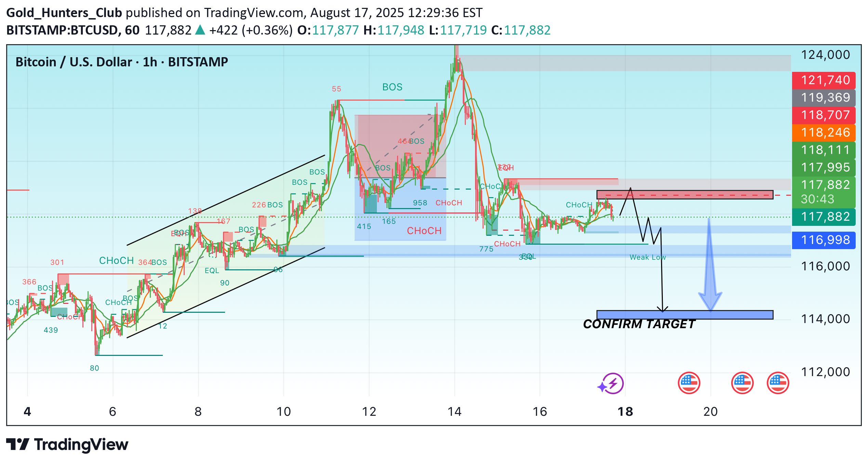Click the high value H:117,948
Viewport: 868px width, 463px height.
click(x=394, y=30)
